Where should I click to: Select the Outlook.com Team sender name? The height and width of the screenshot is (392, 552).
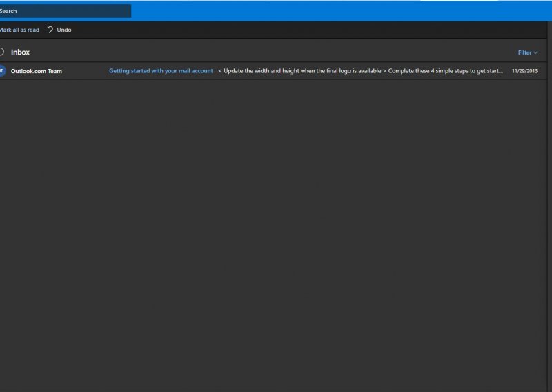[x=37, y=71]
